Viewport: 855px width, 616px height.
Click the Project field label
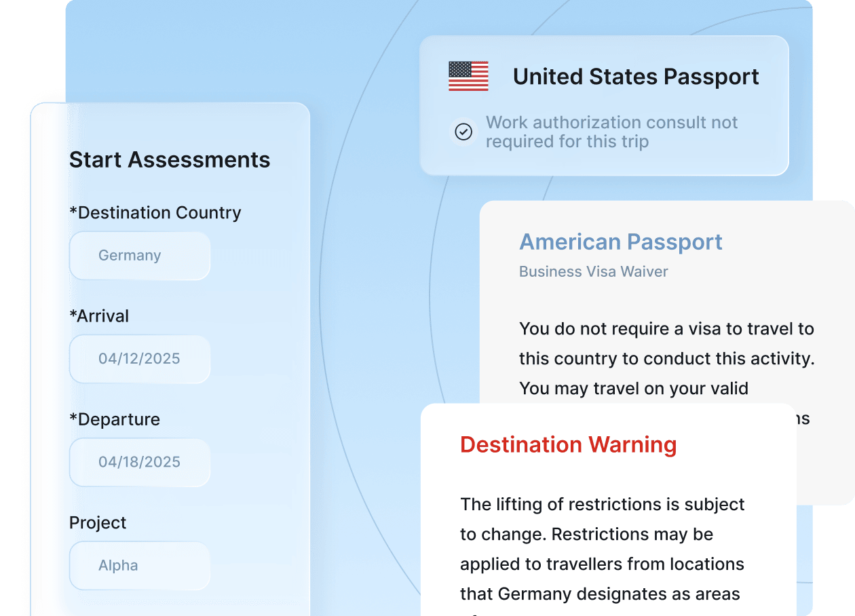tap(98, 523)
